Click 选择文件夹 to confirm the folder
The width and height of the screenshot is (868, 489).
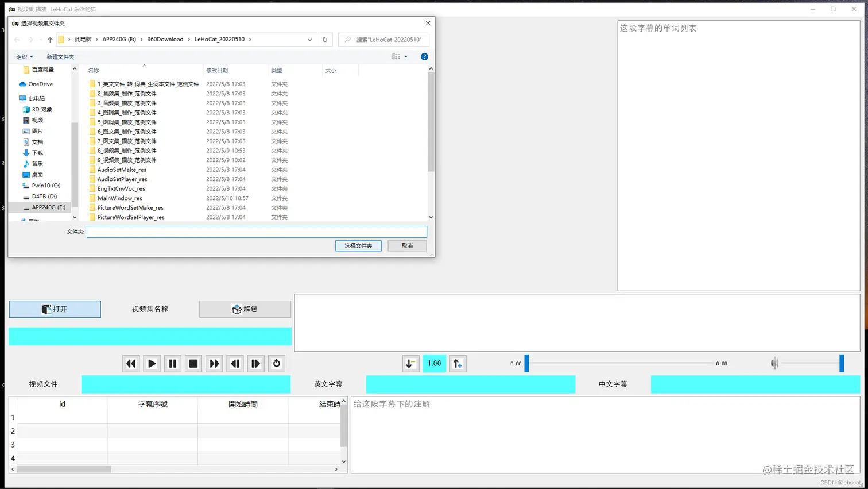(358, 245)
